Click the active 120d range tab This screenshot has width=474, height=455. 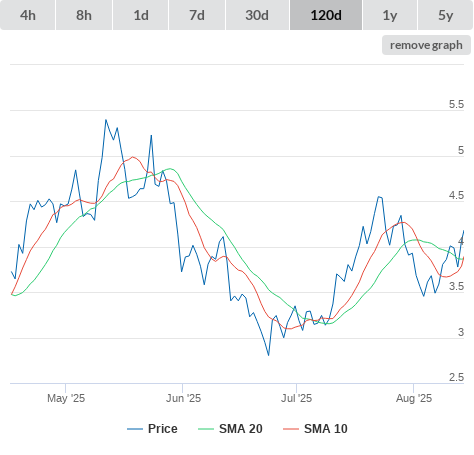click(x=326, y=15)
